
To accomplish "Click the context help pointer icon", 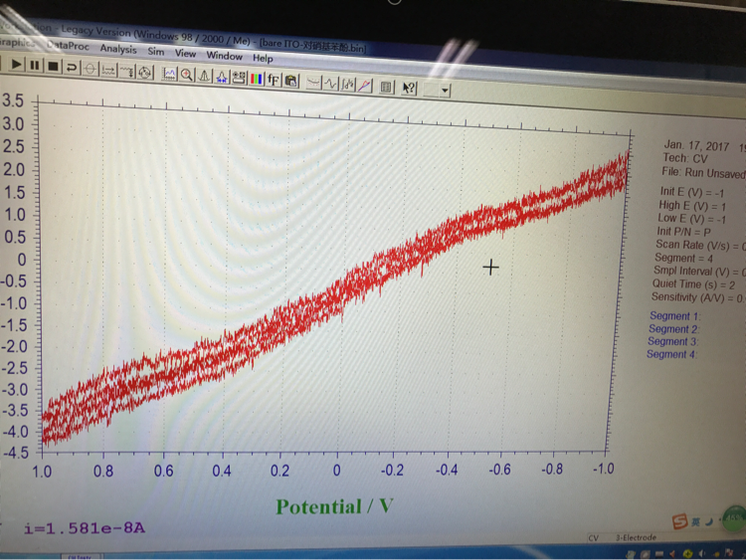I will [x=409, y=88].
